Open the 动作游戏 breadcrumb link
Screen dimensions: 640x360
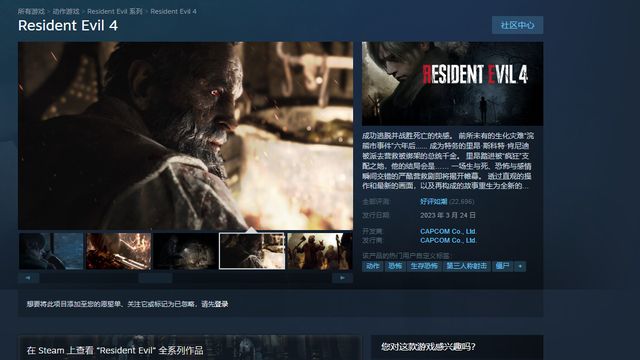(66, 11)
